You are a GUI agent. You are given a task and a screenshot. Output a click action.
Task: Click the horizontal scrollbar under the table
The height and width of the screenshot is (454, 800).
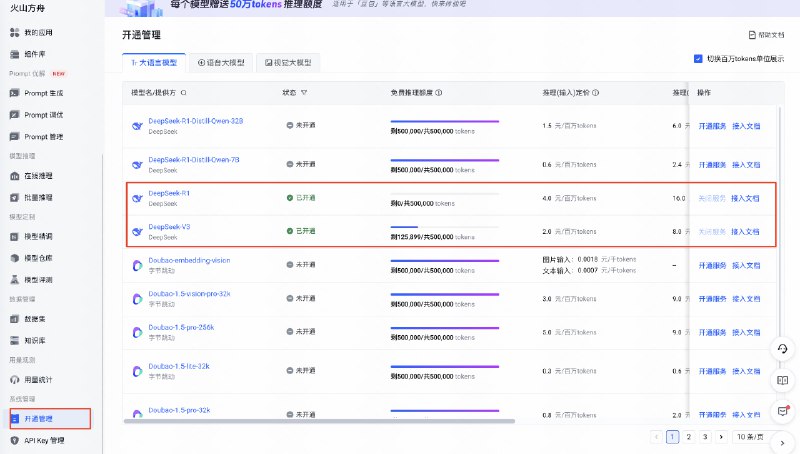click(319, 421)
